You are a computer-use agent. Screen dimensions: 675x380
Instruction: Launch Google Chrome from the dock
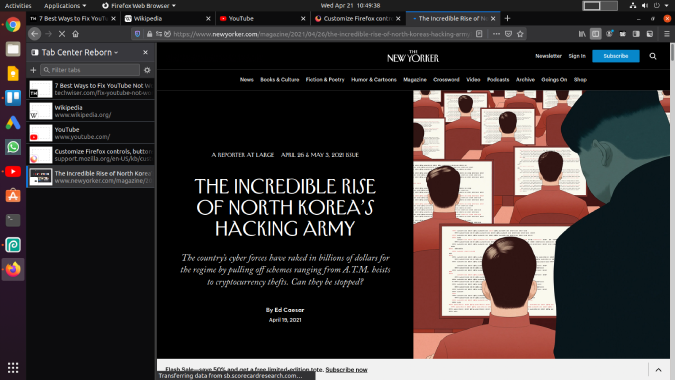coord(13,25)
